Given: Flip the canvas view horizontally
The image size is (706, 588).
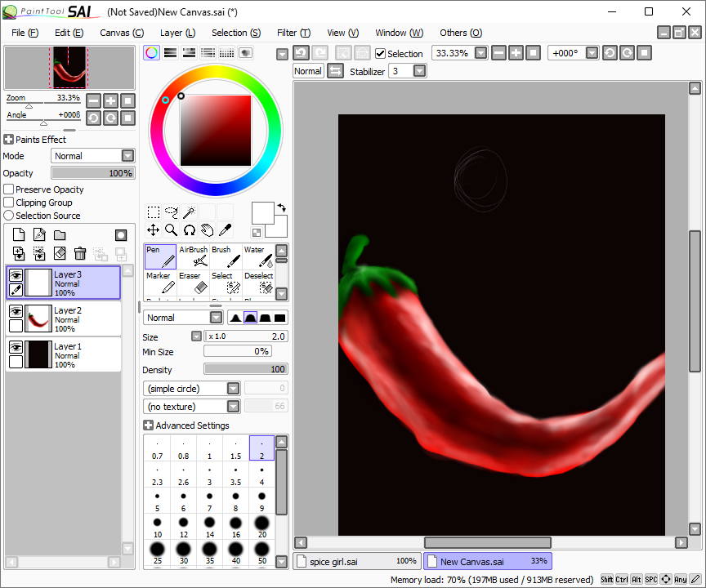Looking at the screenshot, I should click(336, 71).
